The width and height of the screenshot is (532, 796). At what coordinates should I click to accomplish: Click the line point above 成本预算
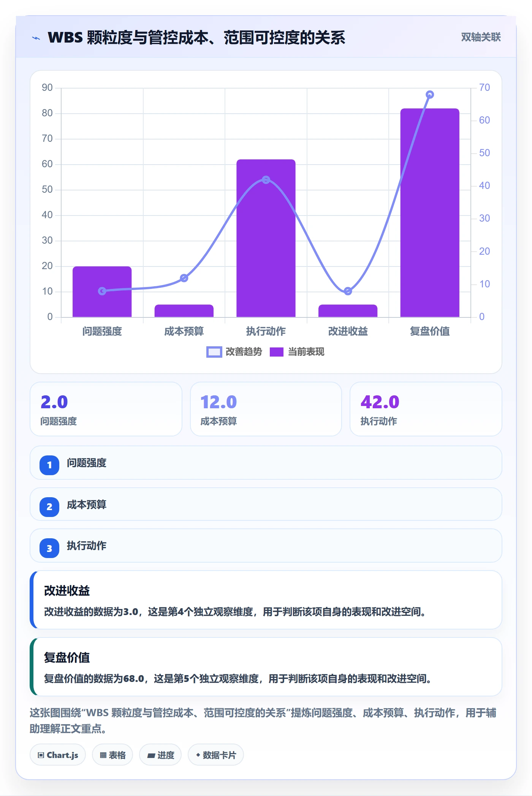[x=184, y=278]
